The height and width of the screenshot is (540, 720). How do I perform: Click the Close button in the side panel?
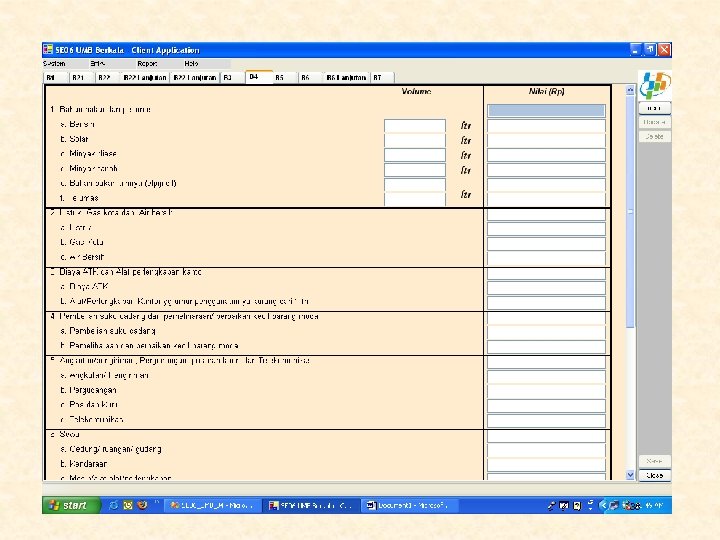click(654, 476)
